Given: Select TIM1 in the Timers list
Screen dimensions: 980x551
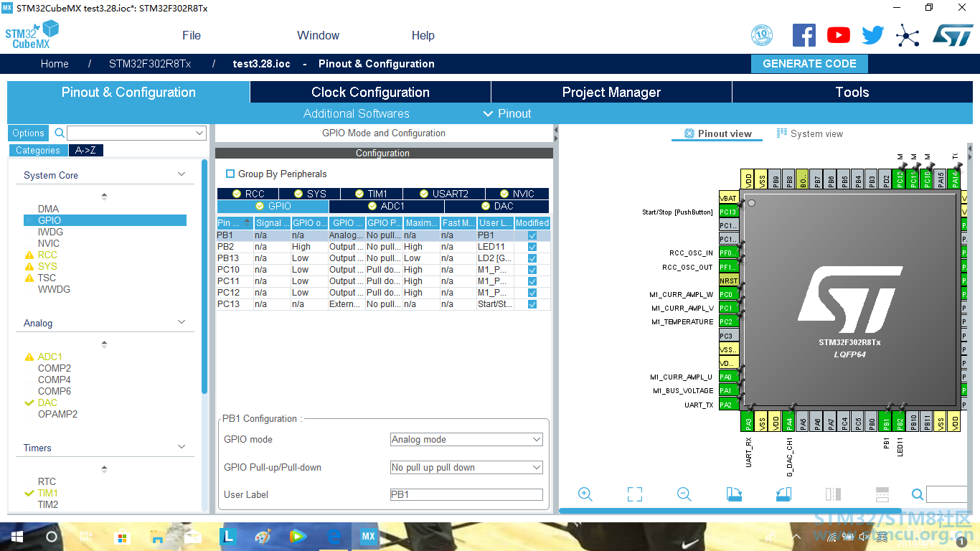Looking at the screenshot, I should [48, 493].
